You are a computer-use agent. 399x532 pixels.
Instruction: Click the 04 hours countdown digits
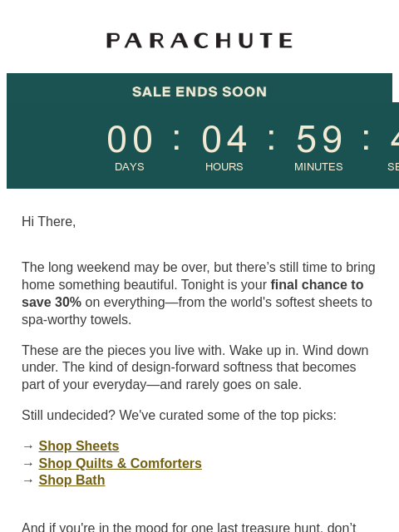(224, 139)
